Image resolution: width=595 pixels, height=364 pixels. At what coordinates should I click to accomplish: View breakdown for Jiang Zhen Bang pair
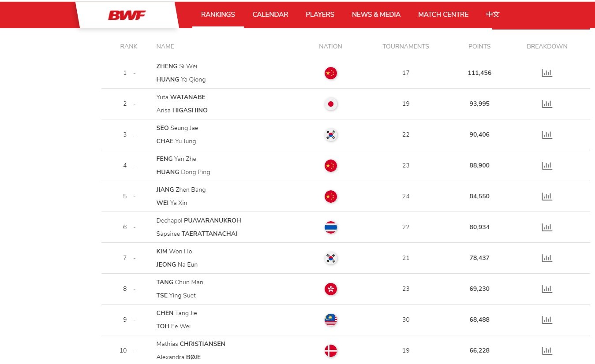tap(547, 197)
